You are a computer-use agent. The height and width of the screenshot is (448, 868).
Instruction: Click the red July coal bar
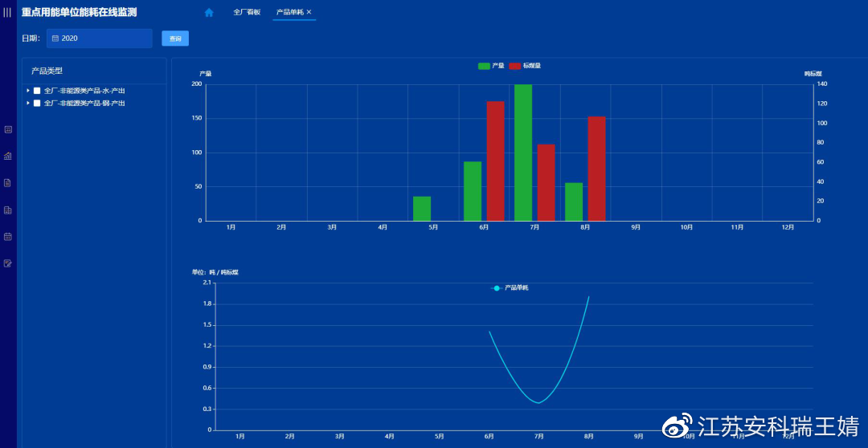pos(546,182)
